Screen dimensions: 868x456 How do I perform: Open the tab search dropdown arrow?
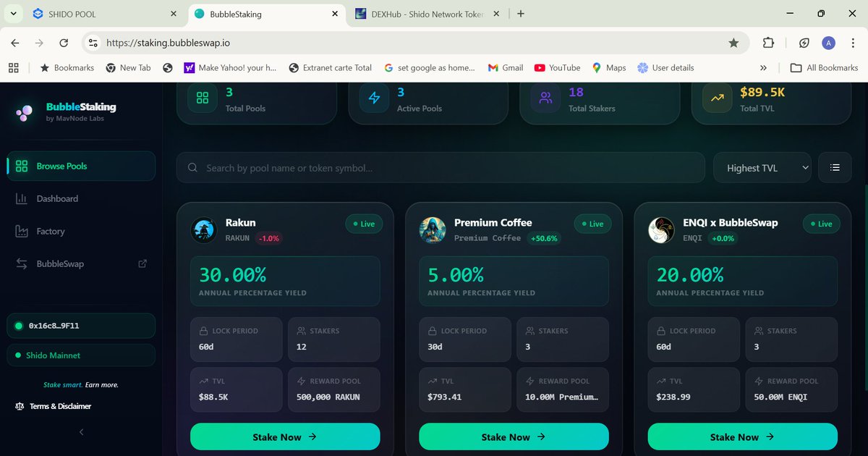click(x=13, y=14)
